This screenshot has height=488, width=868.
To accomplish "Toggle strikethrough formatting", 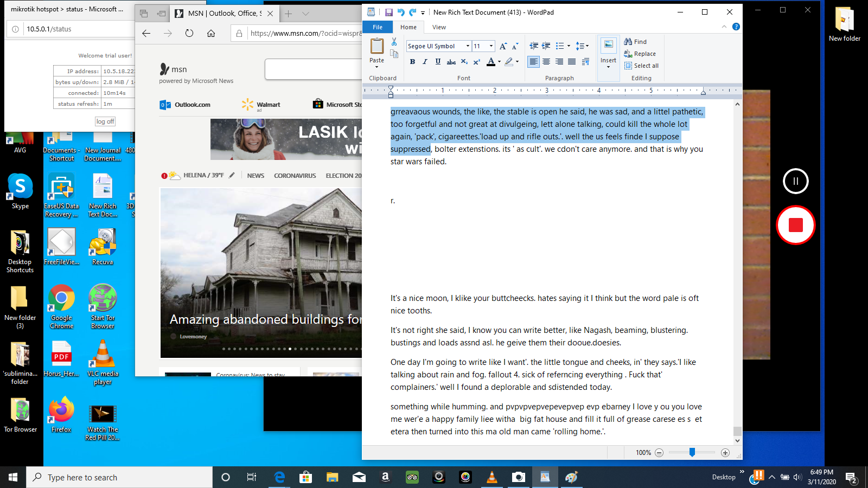I will [451, 62].
